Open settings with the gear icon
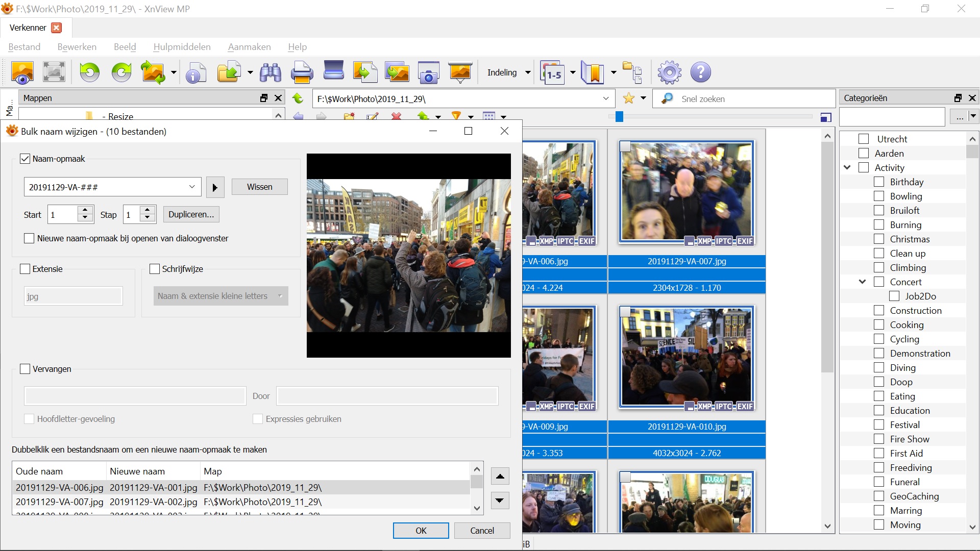This screenshot has height=551, width=980. click(x=669, y=72)
